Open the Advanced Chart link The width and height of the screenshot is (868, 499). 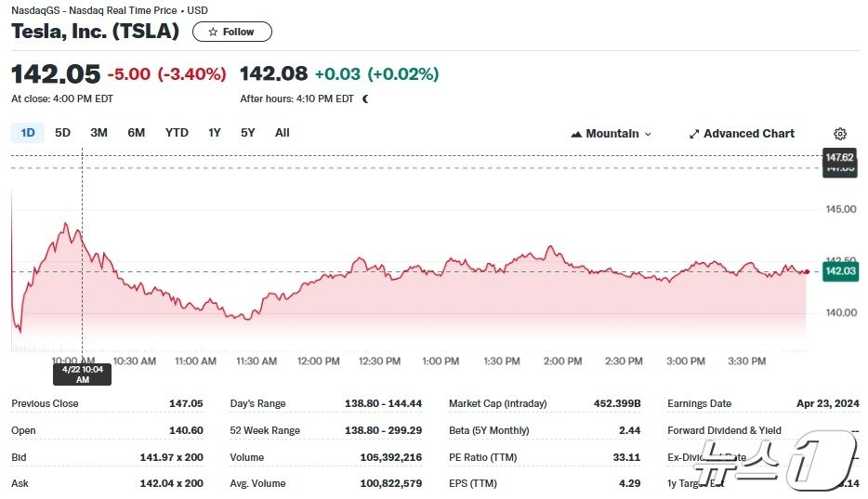(748, 134)
